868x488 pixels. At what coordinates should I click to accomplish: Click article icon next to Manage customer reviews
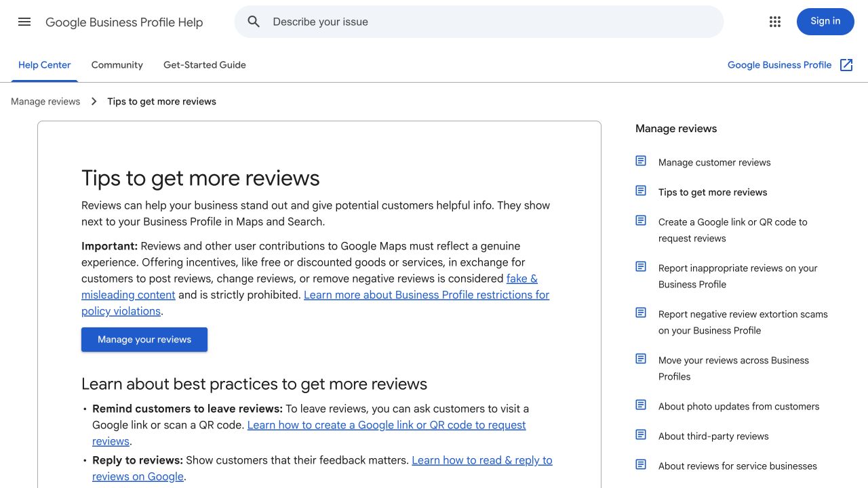[641, 161]
